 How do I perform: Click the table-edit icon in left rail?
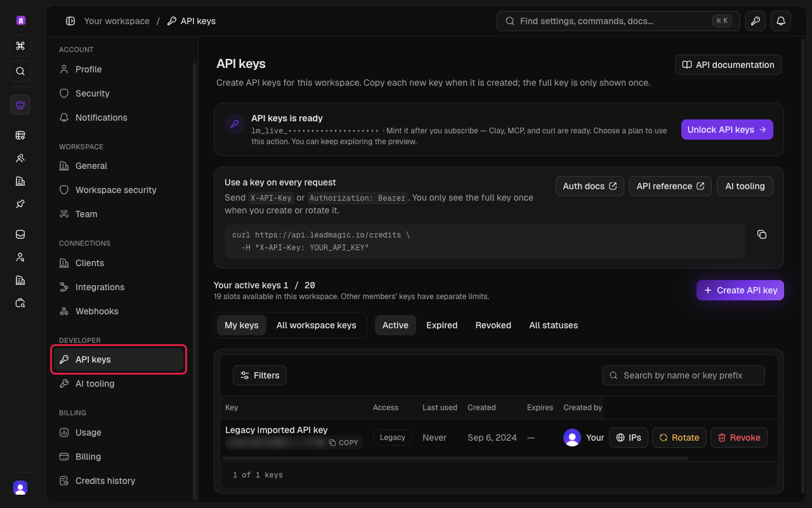[20, 135]
